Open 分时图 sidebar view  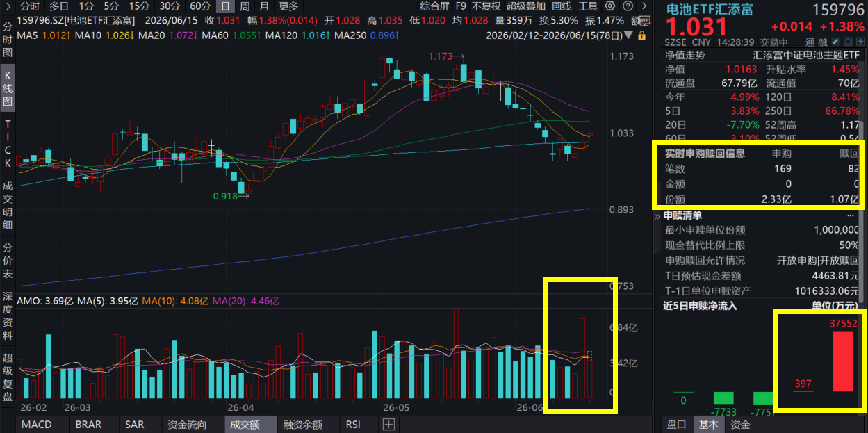coord(8,39)
